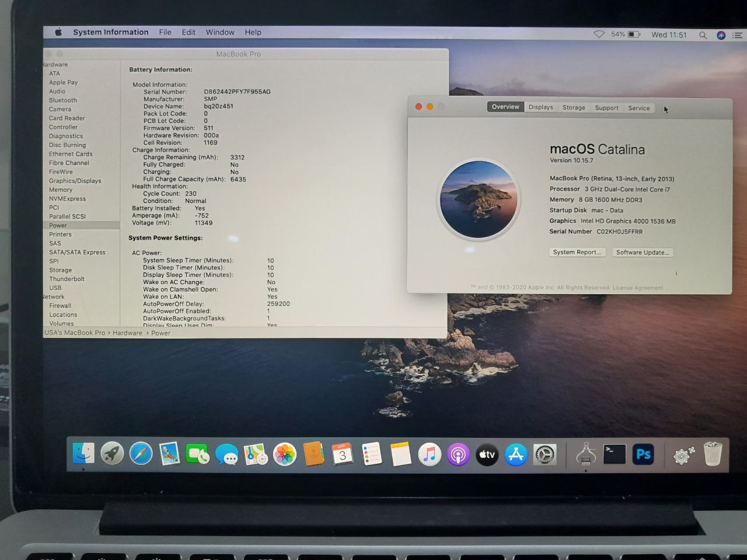Image resolution: width=747 pixels, height=560 pixels.
Task: Select USB in sidebar
Action: (55, 288)
